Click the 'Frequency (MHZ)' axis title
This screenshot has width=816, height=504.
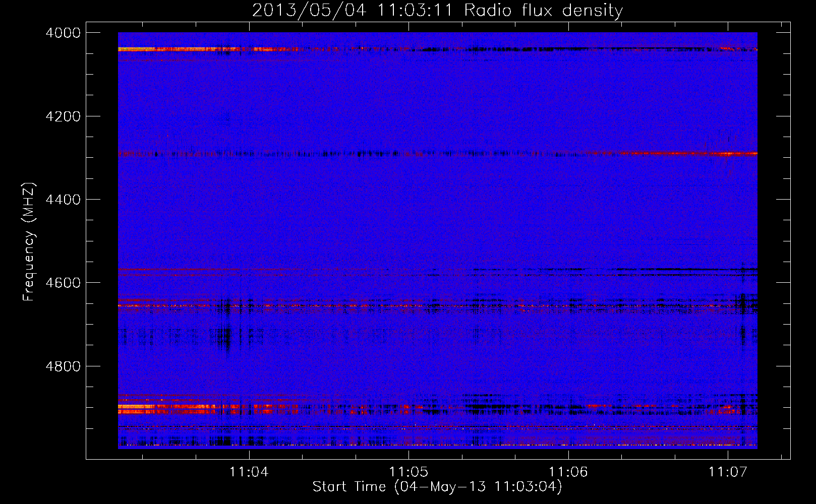point(29,242)
